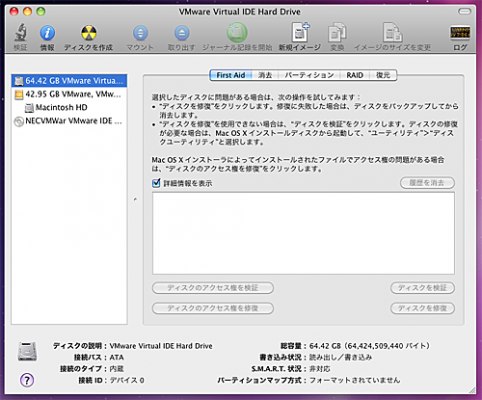Click the 非対応 S.M.A.R.T. status value
The image size is (482, 400).
pyautogui.click(x=320, y=369)
